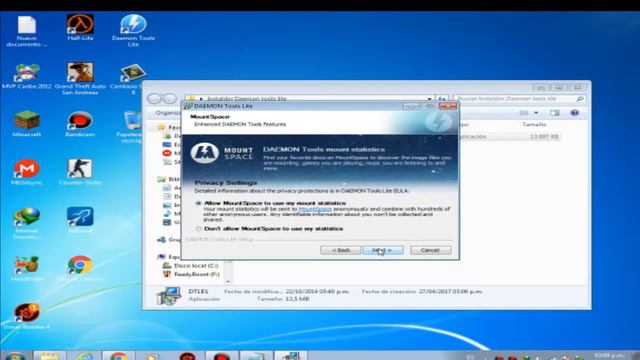The width and height of the screenshot is (640, 360).
Task: Change the view using the Explorer view icon
Action: (x=524, y=113)
